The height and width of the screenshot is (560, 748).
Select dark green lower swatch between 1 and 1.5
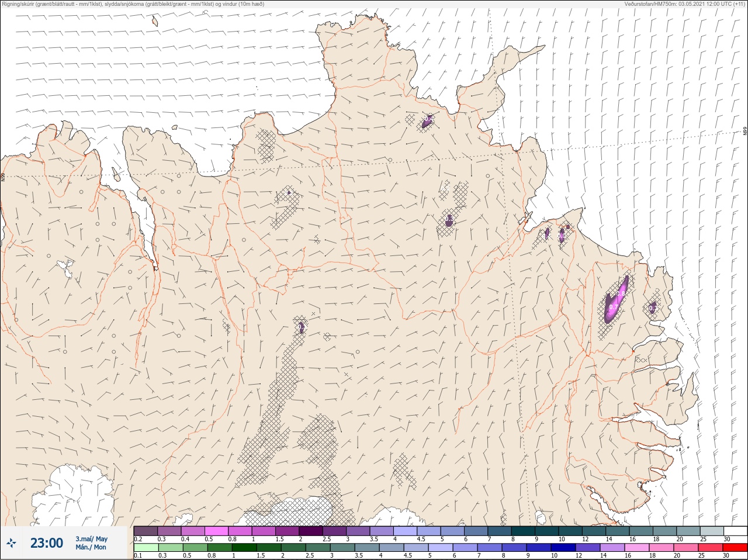pos(244,548)
